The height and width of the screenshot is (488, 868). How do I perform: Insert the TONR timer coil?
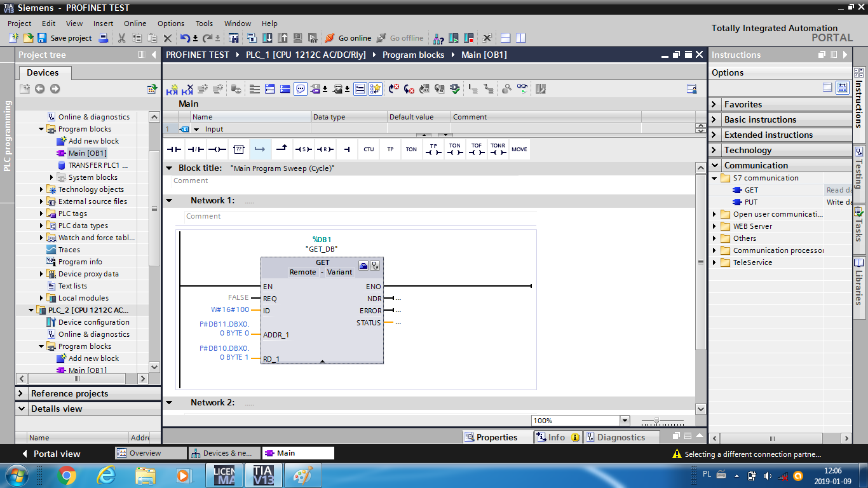(x=498, y=149)
